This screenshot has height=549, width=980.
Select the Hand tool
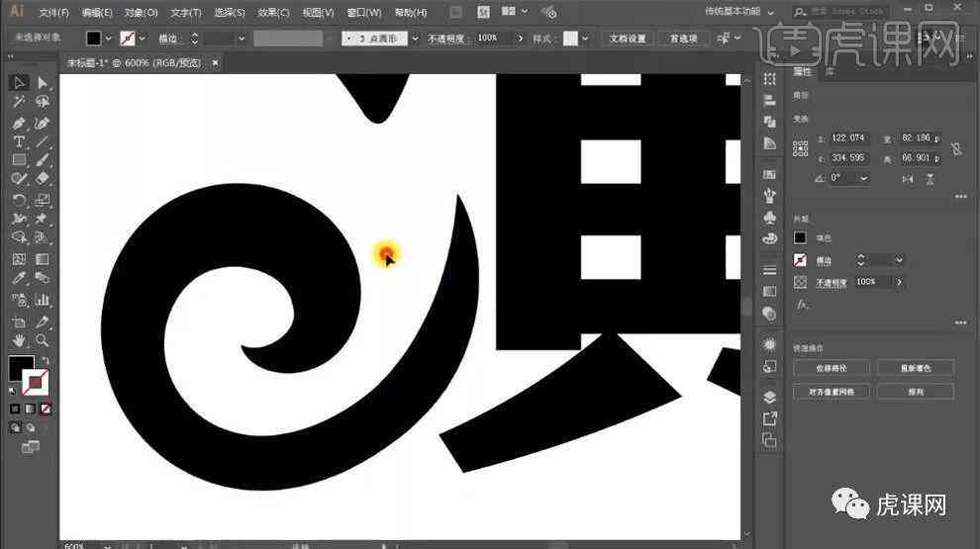[19, 340]
